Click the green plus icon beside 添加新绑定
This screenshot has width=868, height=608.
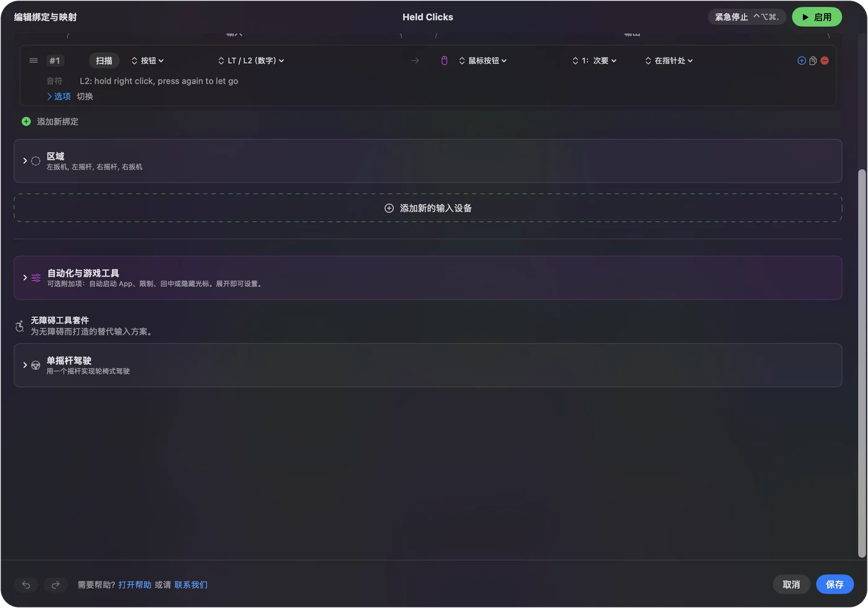click(x=26, y=121)
